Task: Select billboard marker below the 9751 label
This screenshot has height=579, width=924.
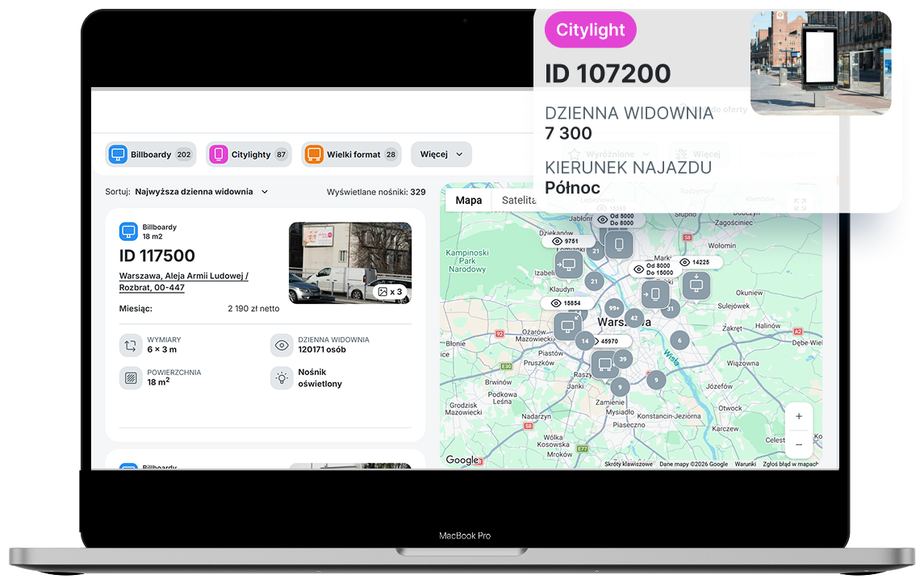Action: (569, 264)
